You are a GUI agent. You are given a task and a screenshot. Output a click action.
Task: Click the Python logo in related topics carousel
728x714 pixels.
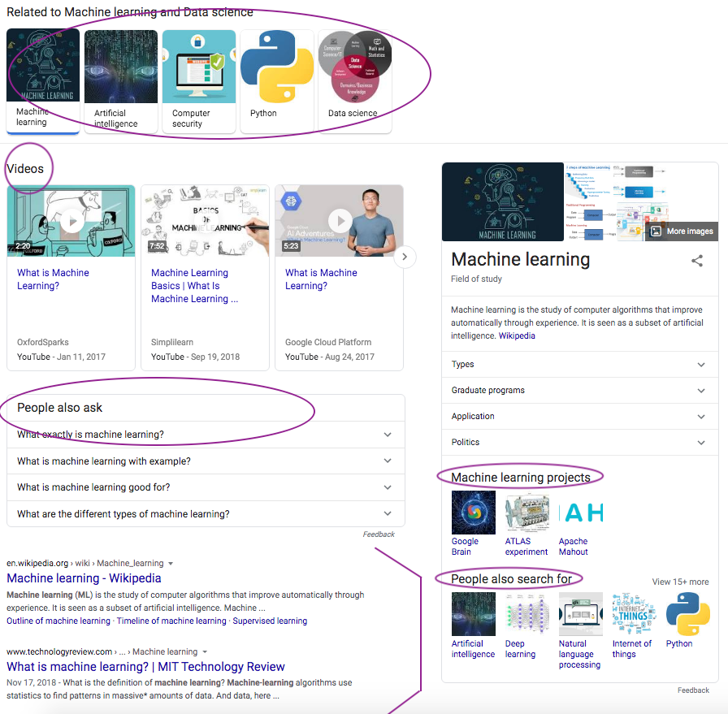(x=276, y=66)
